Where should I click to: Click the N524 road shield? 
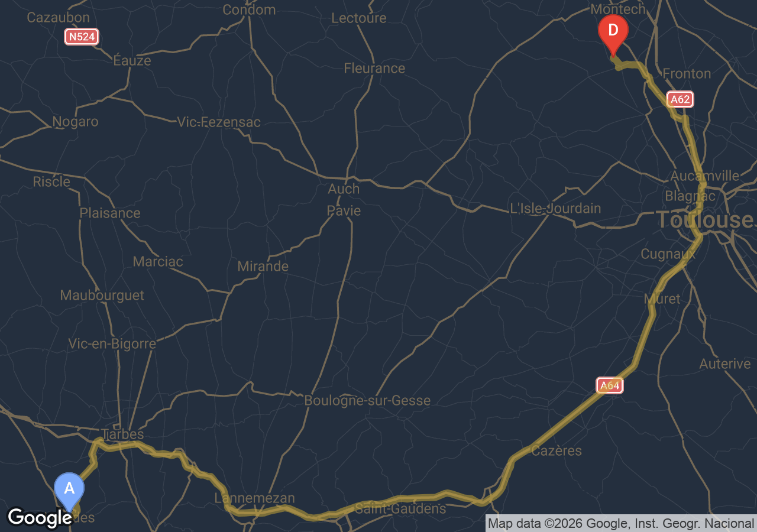[81, 37]
